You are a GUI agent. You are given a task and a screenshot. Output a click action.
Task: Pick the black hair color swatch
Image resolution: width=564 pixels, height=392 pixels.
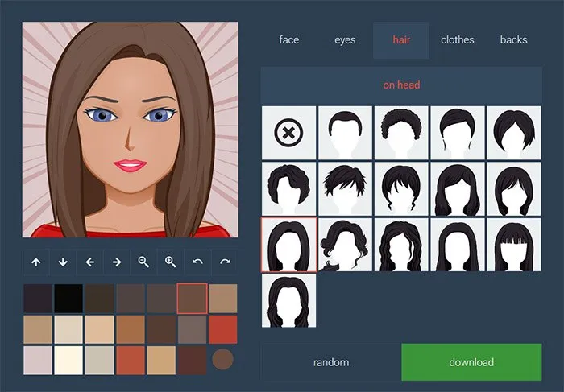tap(68, 298)
